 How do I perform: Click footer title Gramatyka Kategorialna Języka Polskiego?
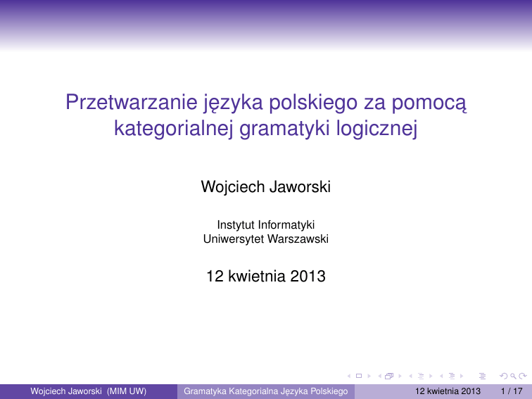pos(265,391)
